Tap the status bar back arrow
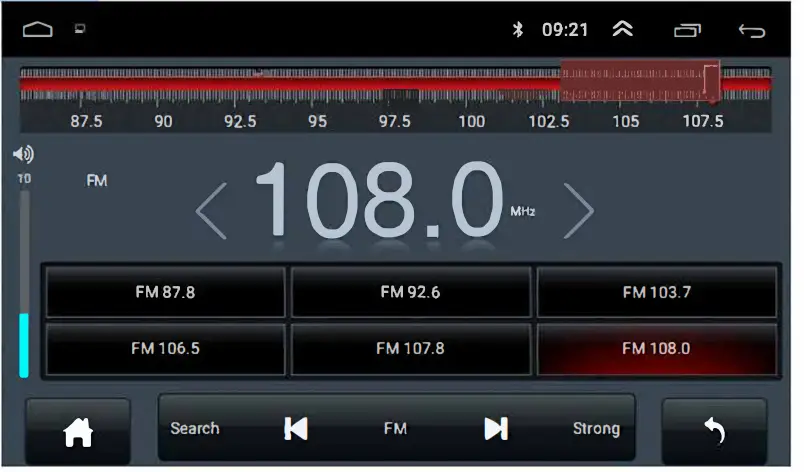The height and width of the screenshot is (472, 804). pos(751,30)
